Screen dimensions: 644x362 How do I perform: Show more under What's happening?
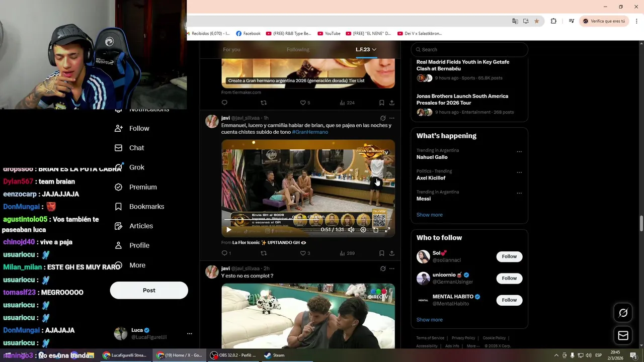coord(430,215)
